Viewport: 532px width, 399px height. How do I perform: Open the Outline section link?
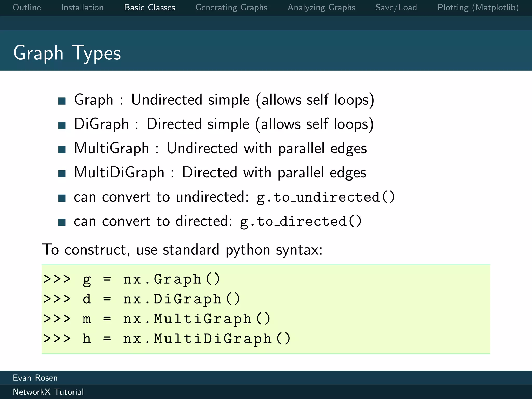[x=27, y=8]
